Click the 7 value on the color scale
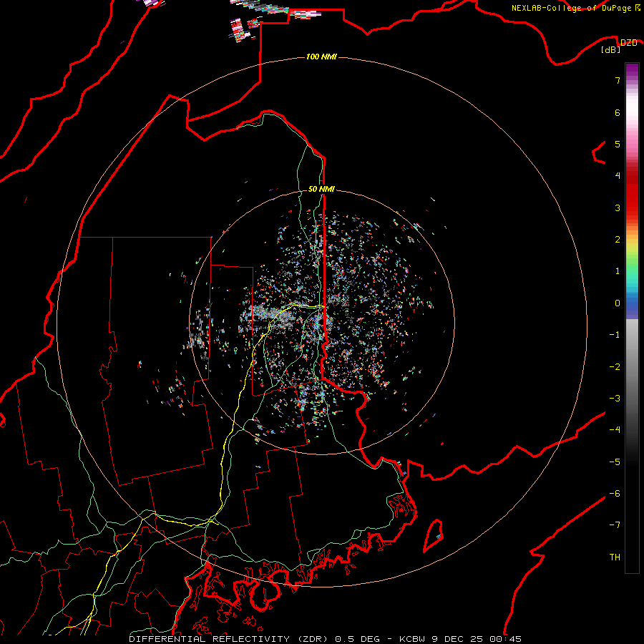 618,80
